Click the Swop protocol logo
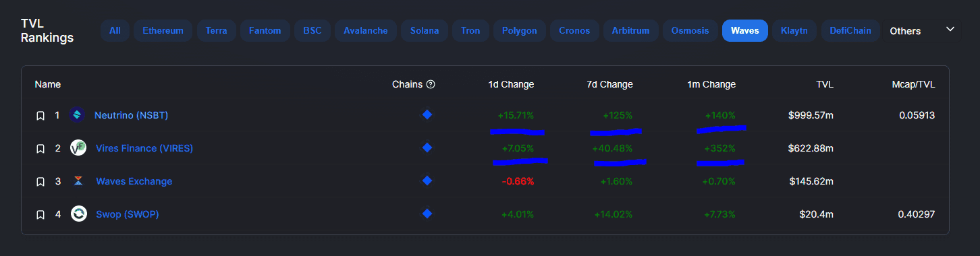Viewport: 980px width, 256px height. [78, 214]
